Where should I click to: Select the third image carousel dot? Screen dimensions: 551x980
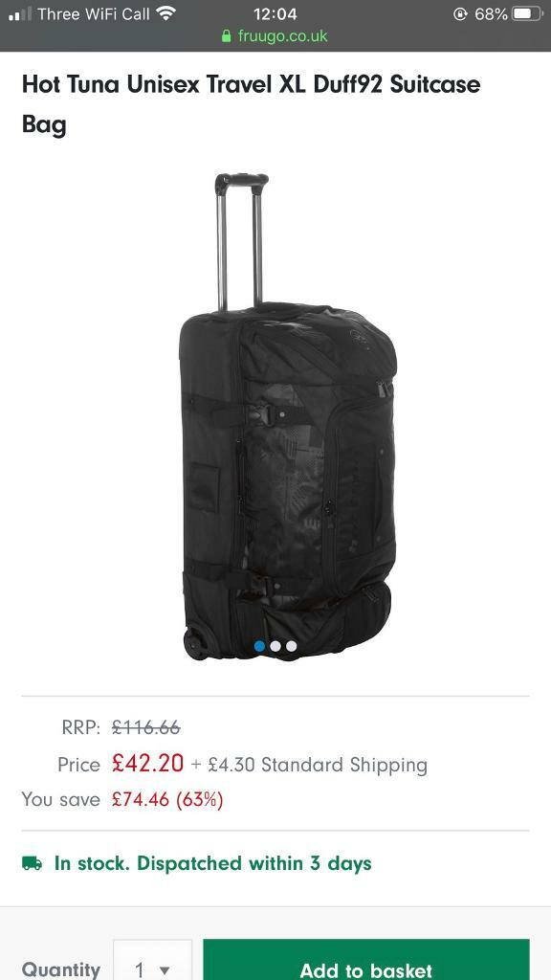292,646
